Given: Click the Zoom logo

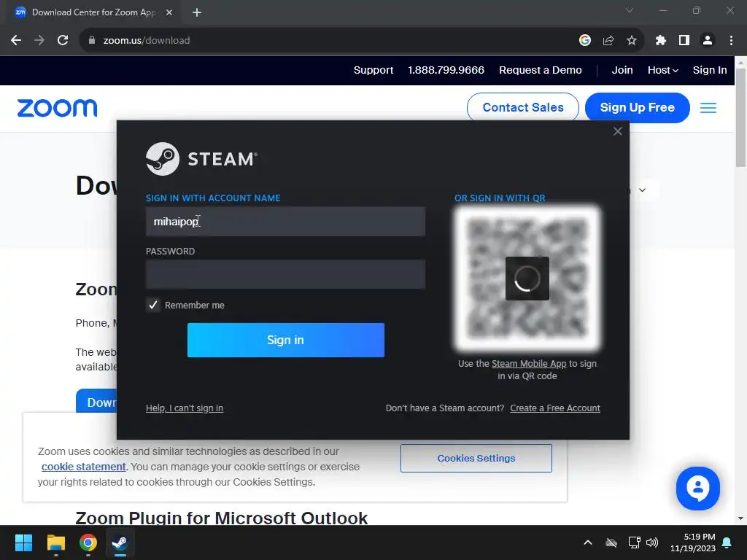Looking at the screenshot, I should click(x=57, y=108).
